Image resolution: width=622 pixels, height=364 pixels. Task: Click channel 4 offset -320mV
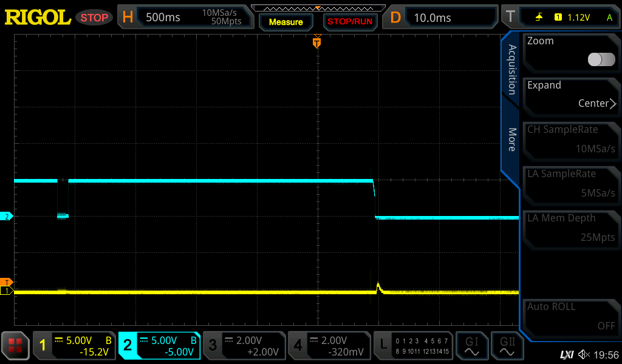[x=346, y=352]
